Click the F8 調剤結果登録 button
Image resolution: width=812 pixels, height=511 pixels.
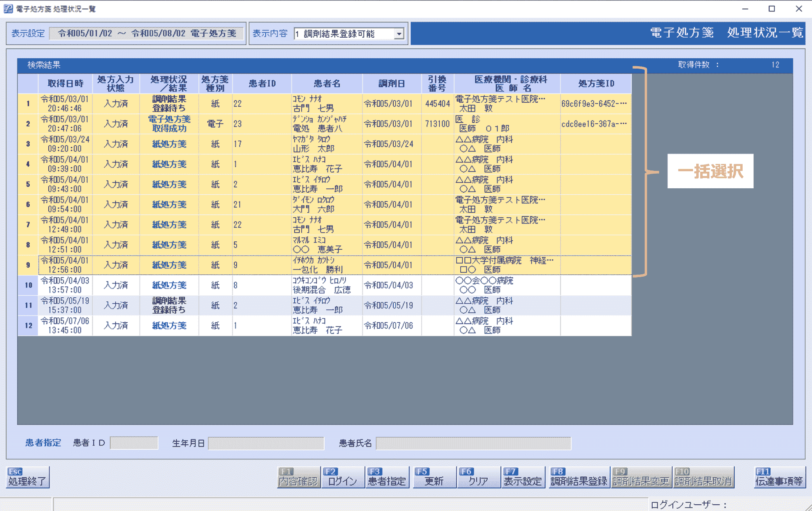tap(579, 477)
